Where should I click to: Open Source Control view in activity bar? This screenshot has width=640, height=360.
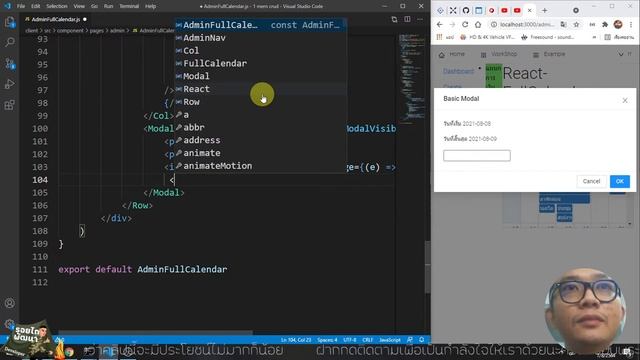pyautogui.click(x=9, y=63)
